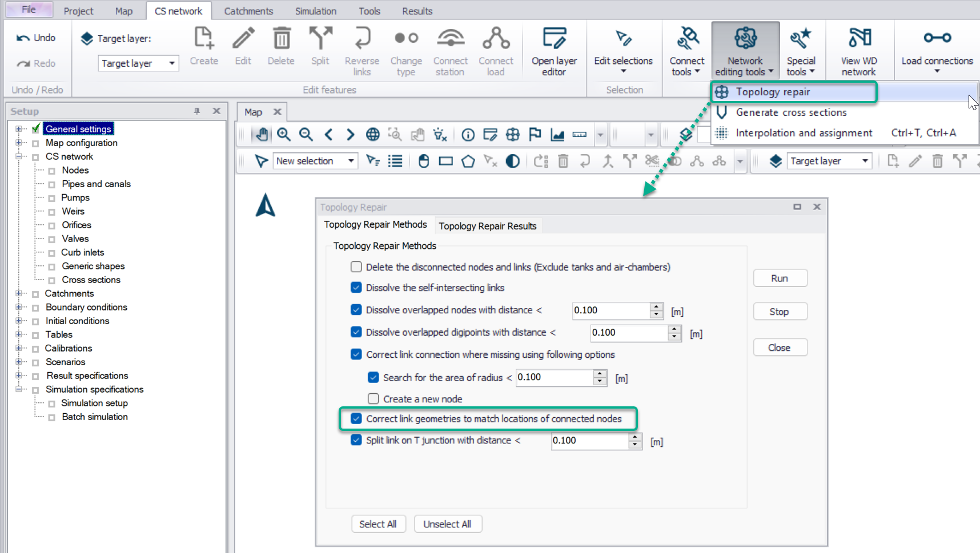Click the measure ruler icon
Image resolution: width=980 pixels, height=553 pixels.
point(579,135)
